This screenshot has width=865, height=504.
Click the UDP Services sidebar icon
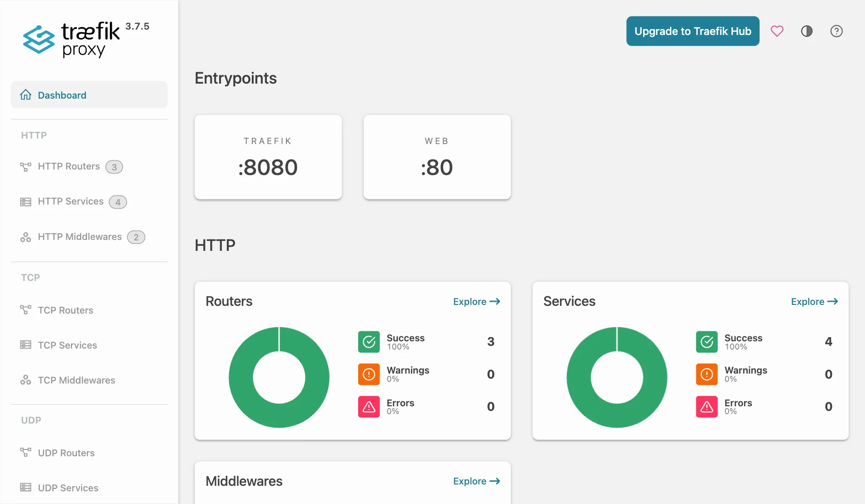(x=26, y=488)
